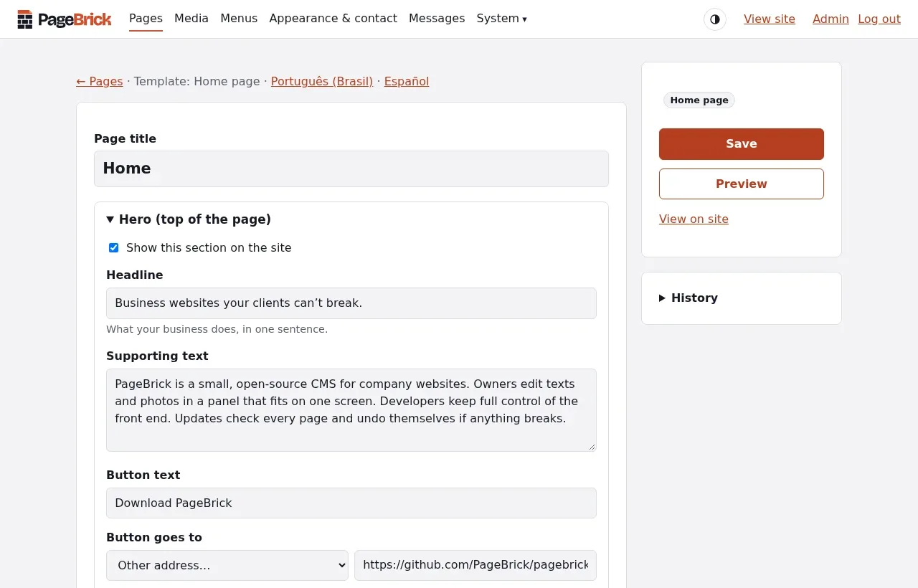Viewport: 918px width, 588px height.
Task: Click the 'Template: Home page' breadcrumb text
Action: 197,82
